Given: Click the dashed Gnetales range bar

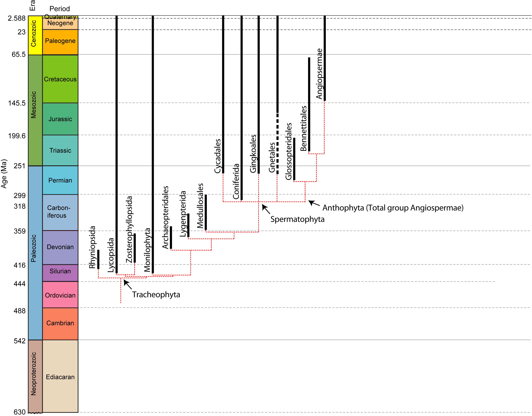Looking at the screenshot, I should pyautogui.click(x=277, y=144).
